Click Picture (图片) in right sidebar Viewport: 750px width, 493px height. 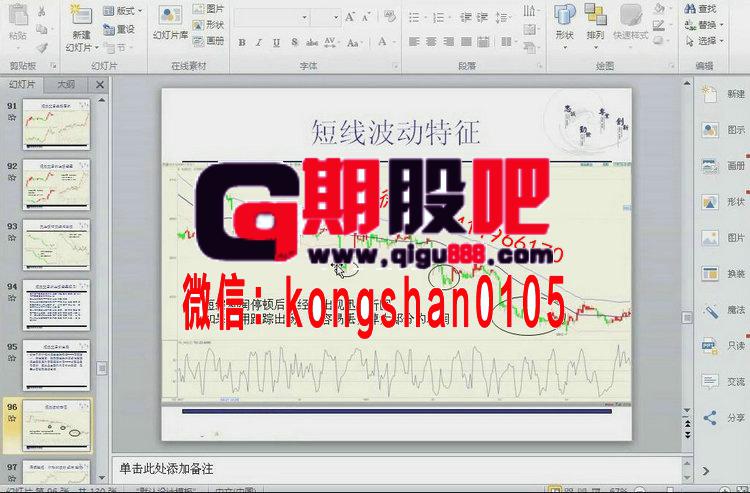(723, 238)
